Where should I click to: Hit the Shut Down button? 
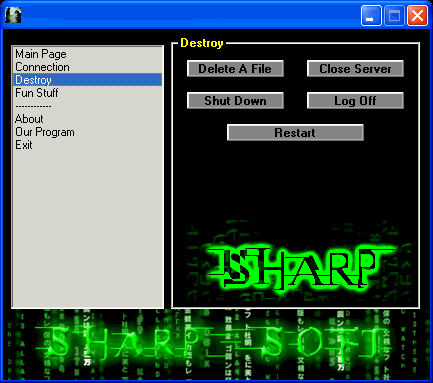[235, 101]
